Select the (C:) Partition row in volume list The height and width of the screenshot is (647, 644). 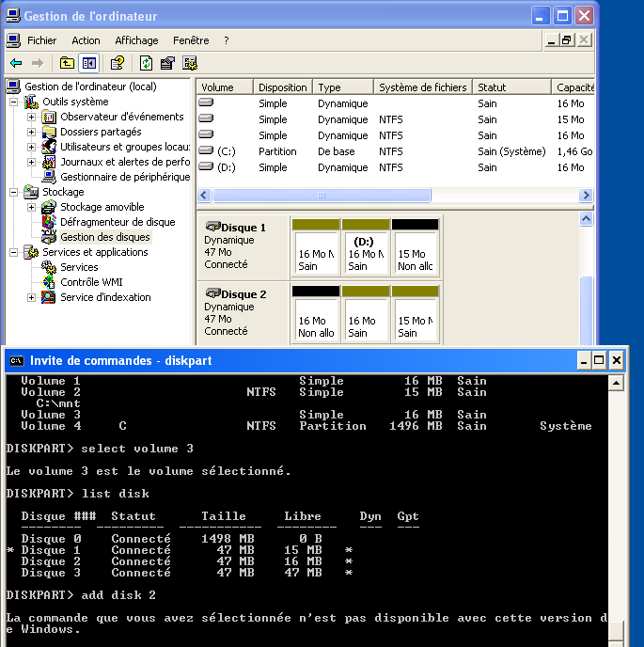tap(395, 151)
